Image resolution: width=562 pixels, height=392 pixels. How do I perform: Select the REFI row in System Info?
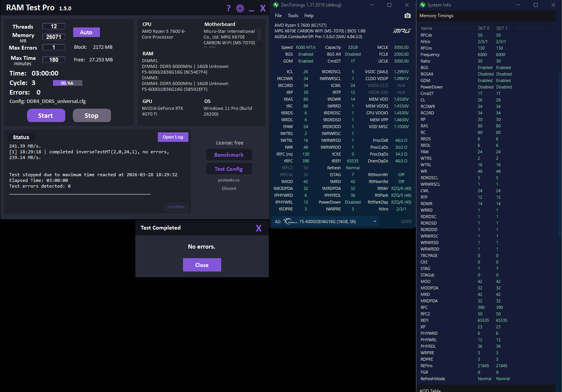[486, 320]
